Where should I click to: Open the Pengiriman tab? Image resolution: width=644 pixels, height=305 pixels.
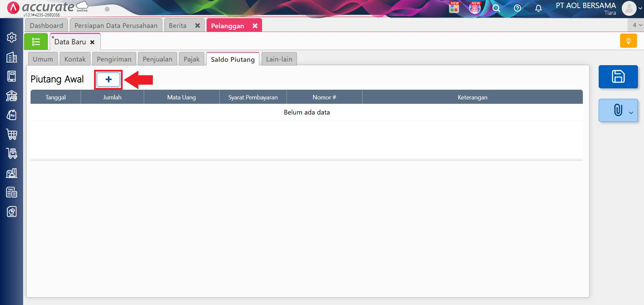coord(114,59)
